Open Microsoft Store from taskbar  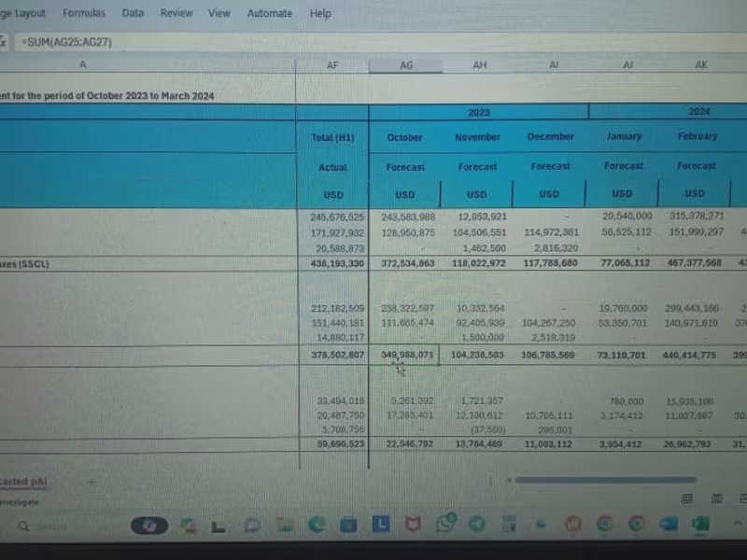(x=348, y=525)
